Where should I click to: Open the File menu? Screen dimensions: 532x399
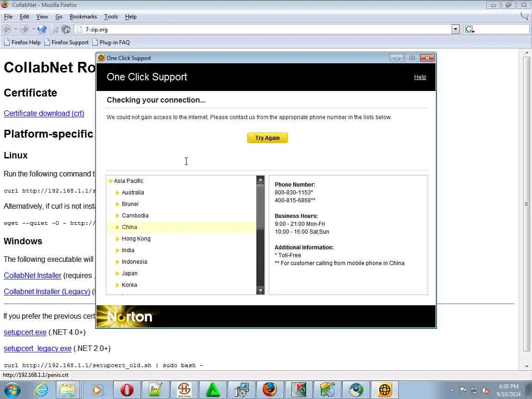pos(8,17)
